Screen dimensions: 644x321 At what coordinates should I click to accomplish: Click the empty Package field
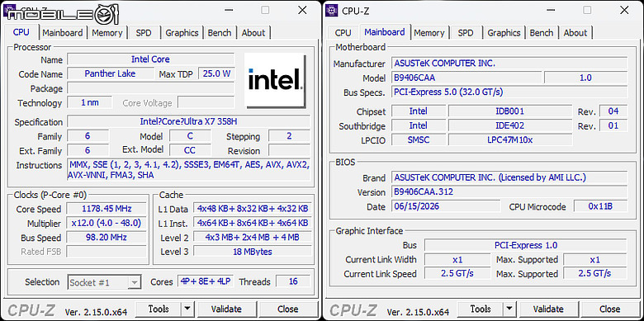151,88
